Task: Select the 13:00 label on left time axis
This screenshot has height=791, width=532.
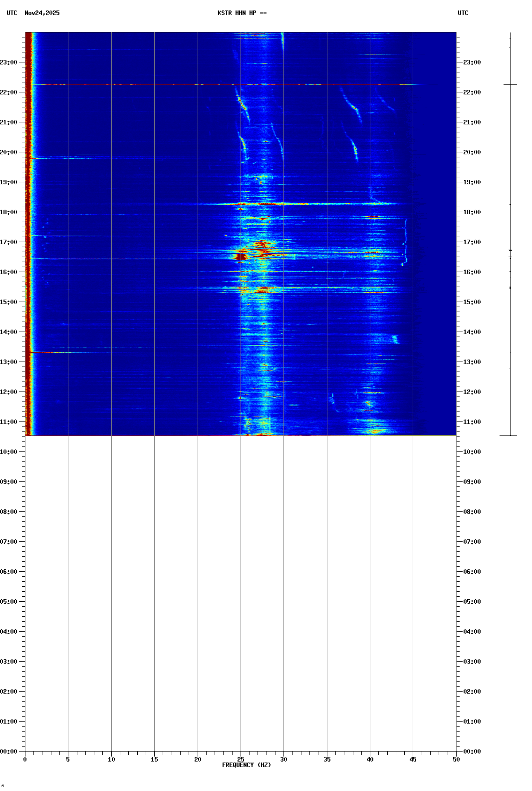Action: pos(9,362)
